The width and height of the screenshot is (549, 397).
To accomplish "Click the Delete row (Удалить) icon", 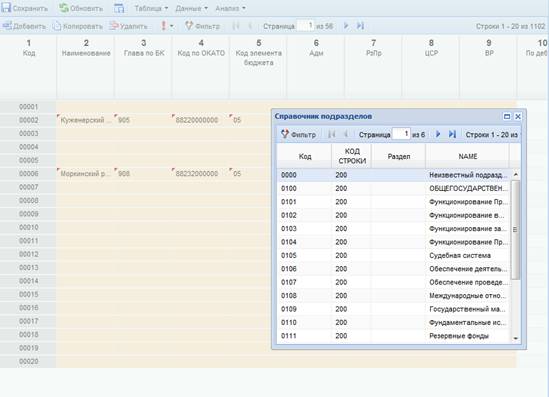I will [114, 26].
